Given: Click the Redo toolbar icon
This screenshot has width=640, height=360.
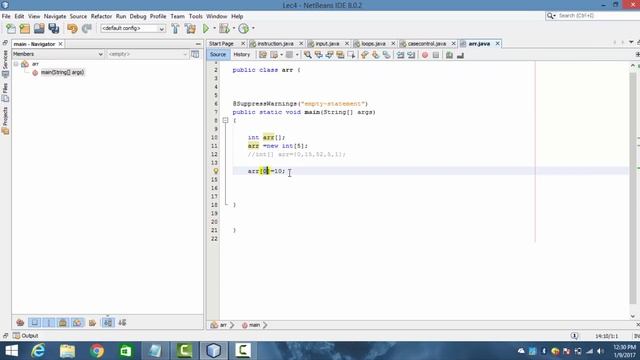Looking at the screenshot, I should pyautogui.click(x=87, y=29).
